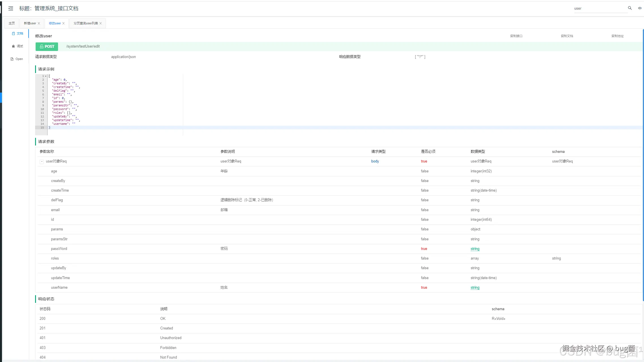Click the passWord string type link
This screenshot has width=644, height=362.
[475, 249]
